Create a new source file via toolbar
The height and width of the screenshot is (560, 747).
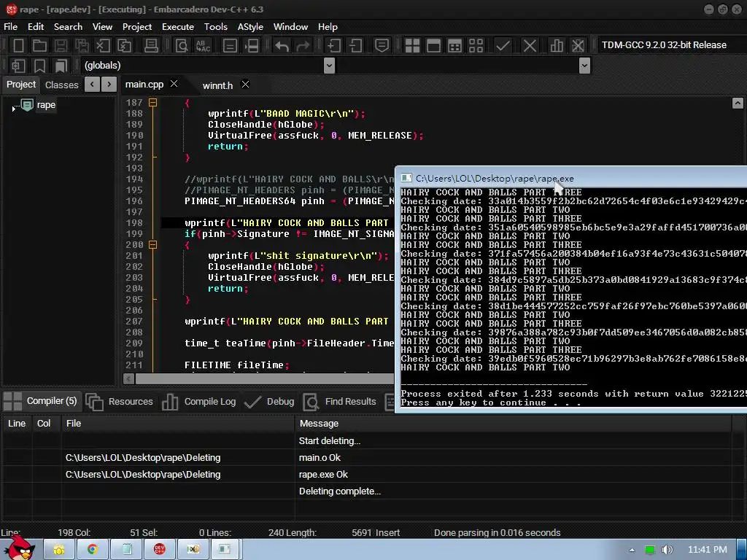18,46
